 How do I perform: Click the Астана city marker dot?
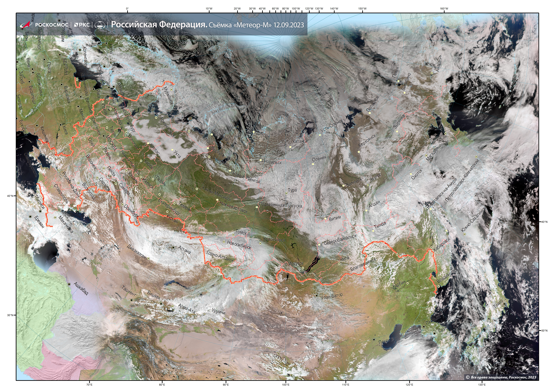[x=173, y=248]
